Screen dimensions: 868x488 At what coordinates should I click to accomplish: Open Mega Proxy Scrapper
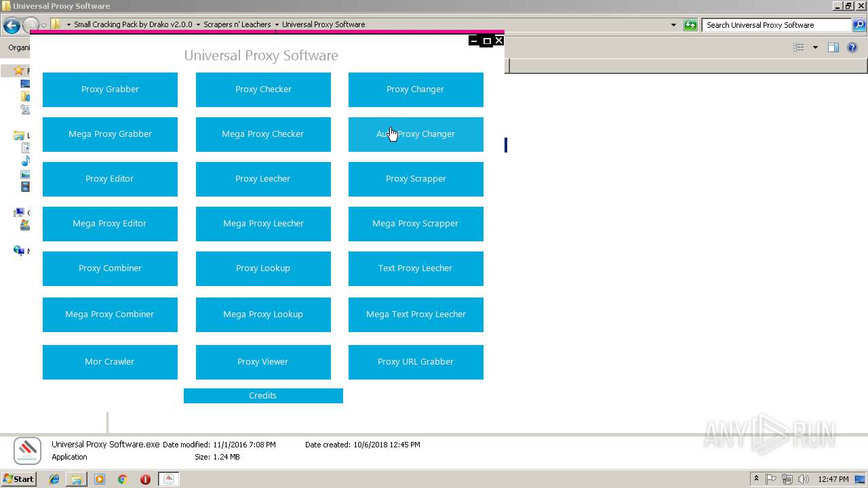pyautogui.click(x=416, y=224)
